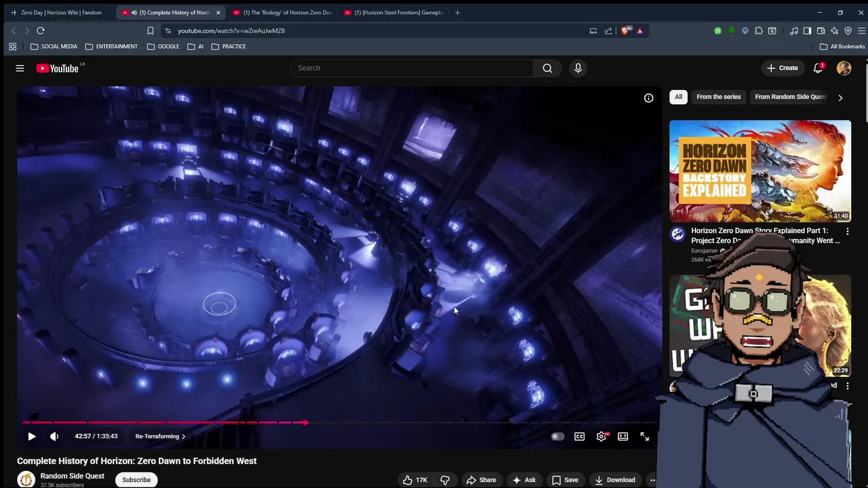Click the Ask button
The image size is (868, 488).
click(x=524, y=480)
